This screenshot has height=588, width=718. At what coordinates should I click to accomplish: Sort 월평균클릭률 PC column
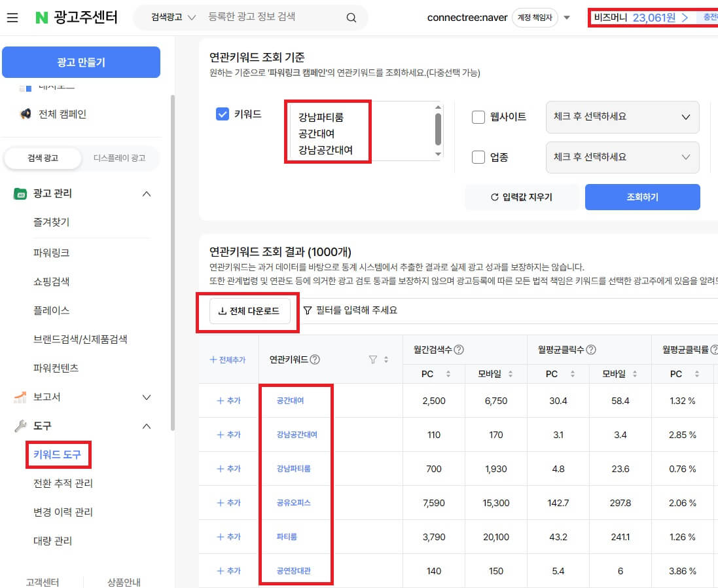tap(697, 374)
